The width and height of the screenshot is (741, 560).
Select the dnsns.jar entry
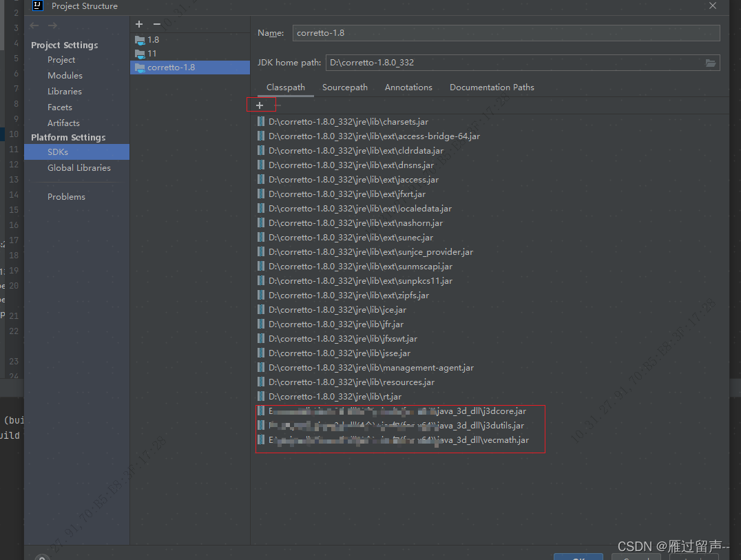490,165
